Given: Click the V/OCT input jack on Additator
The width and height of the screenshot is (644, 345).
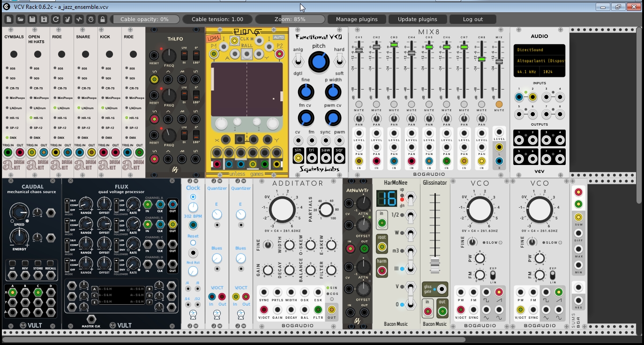Looking at the screenshot, I should click(x=264, y=309).
